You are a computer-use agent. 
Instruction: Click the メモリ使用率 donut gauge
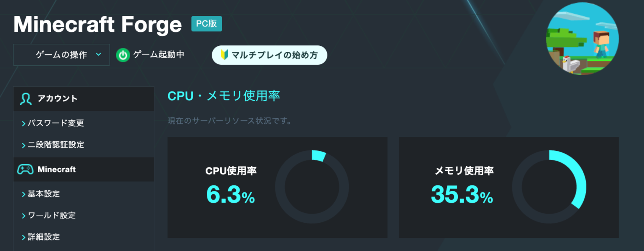pos(549,187)
